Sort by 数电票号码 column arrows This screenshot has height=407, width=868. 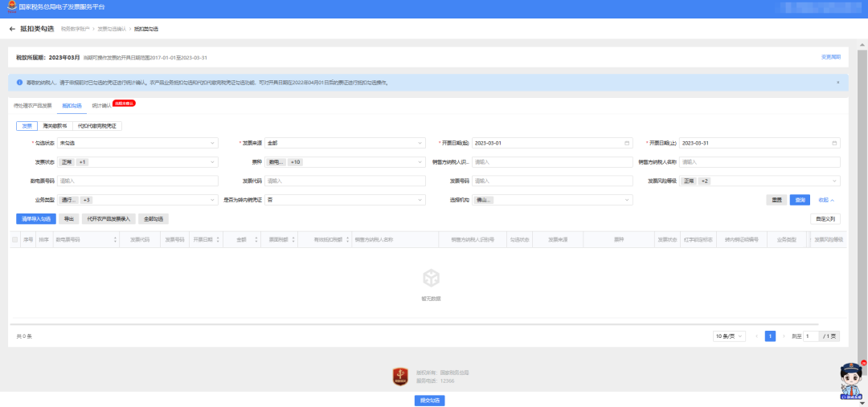[x=116, y=239]
